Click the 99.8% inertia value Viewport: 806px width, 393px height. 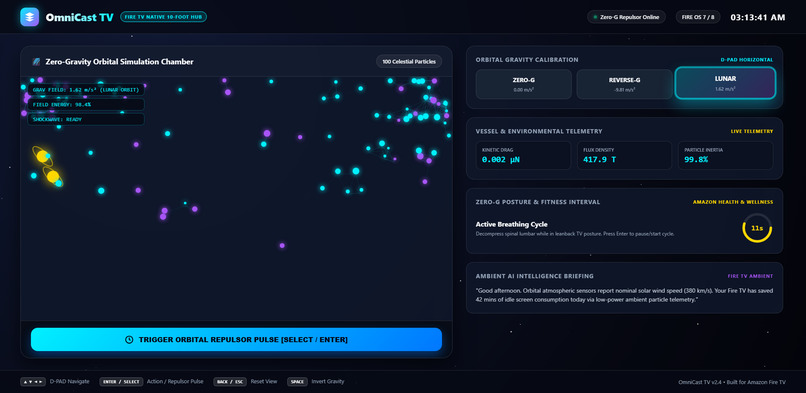coord(696,160)
